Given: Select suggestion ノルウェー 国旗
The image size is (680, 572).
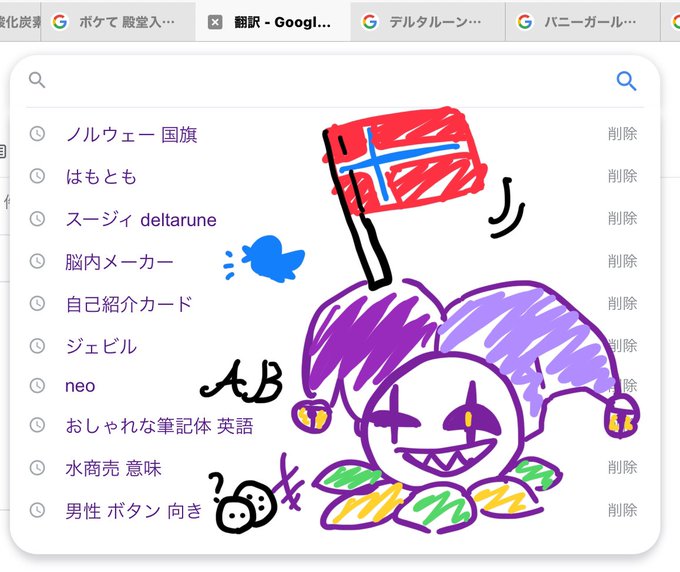Looking at the screenshot, I should pos(131,134).
